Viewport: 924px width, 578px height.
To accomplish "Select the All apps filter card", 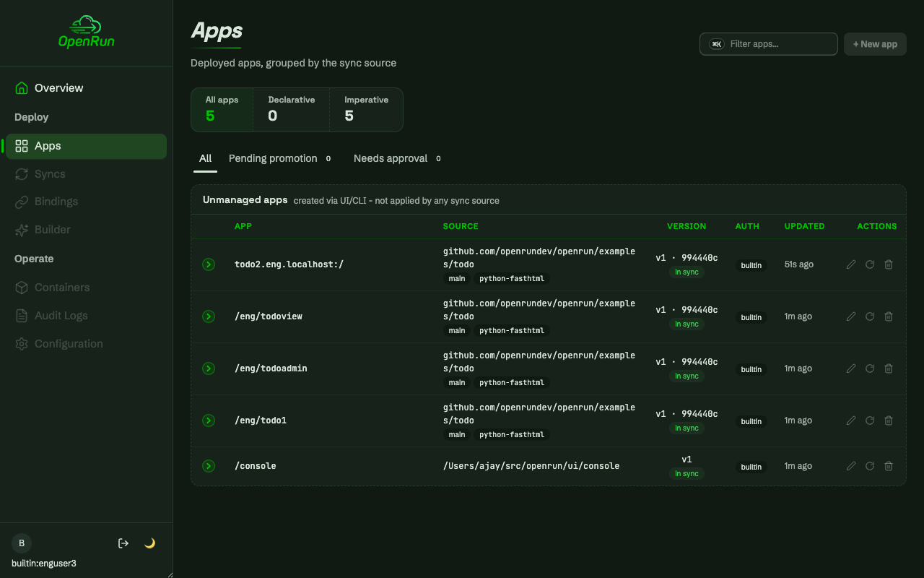I will (222, 110).
